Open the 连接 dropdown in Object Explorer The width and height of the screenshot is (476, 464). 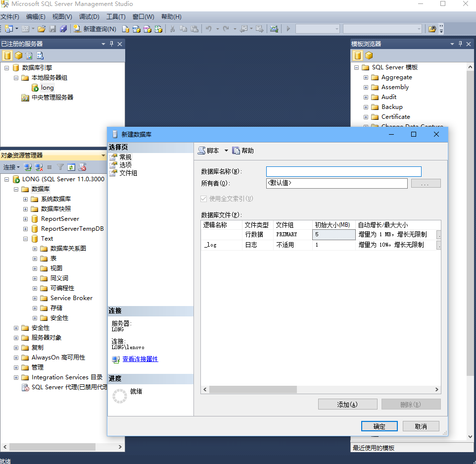click(x=11, y=167)
